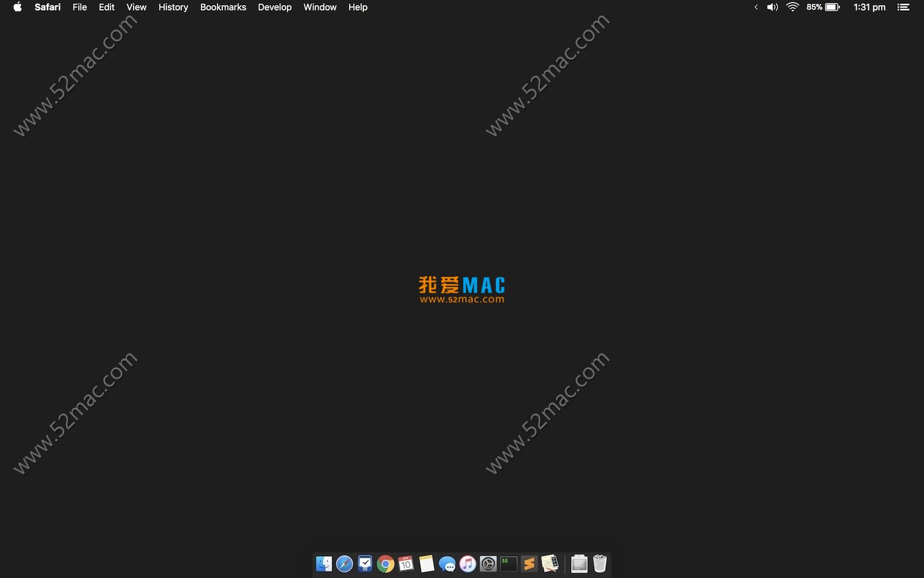Screen dimensions: 924x578
Task: Open the Edit menu
Action: 107,7
